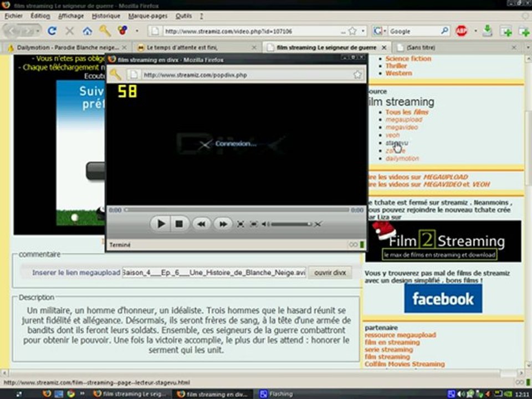
Task: Open the Western category link
Action: pyautogui.click(x=398, y=73)
